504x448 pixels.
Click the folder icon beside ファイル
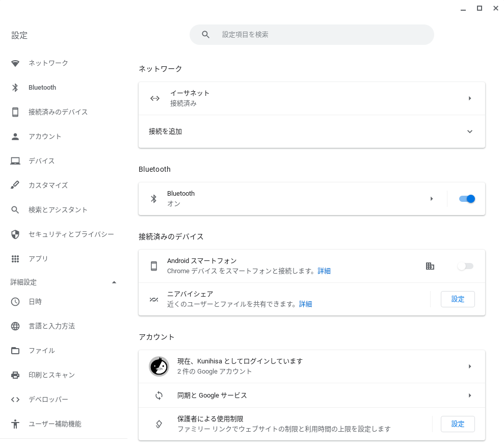click(15, 351)
